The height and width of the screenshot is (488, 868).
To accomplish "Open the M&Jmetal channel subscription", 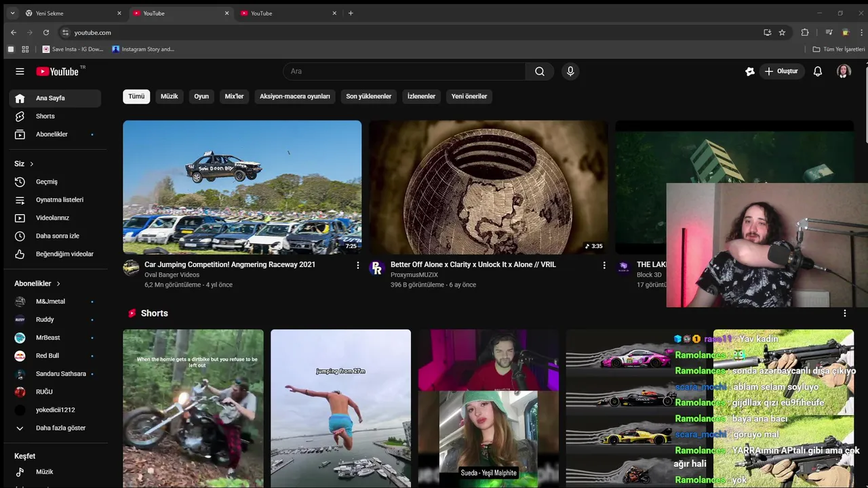I will coord(55,302).
